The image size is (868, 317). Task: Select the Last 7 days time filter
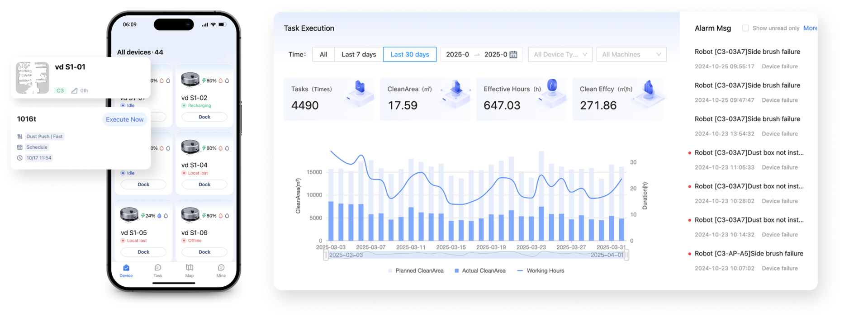359,54
